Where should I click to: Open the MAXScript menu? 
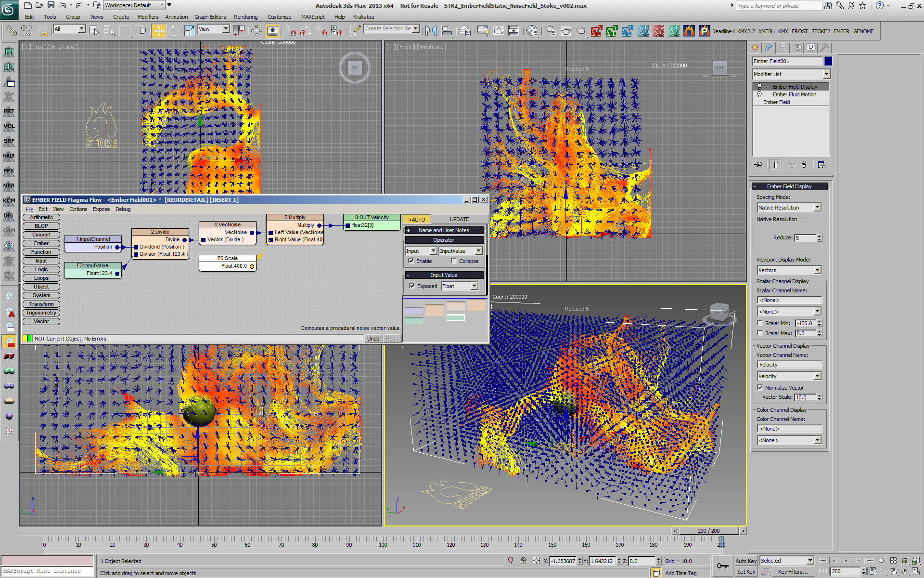point(313,17)
